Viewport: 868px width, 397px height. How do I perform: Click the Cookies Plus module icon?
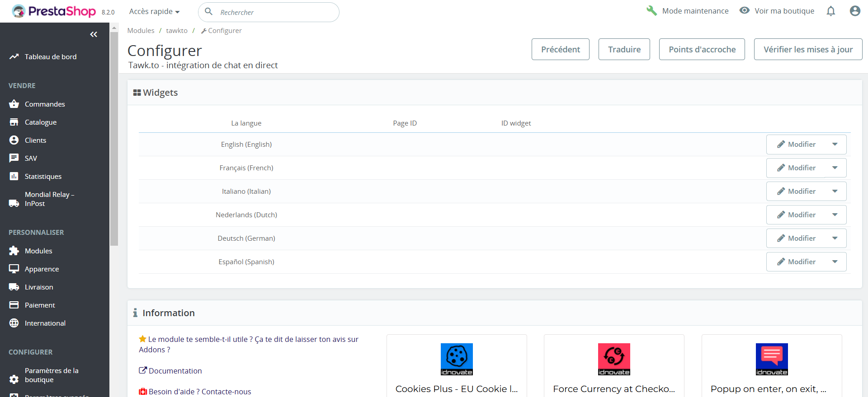pos(457,359)
